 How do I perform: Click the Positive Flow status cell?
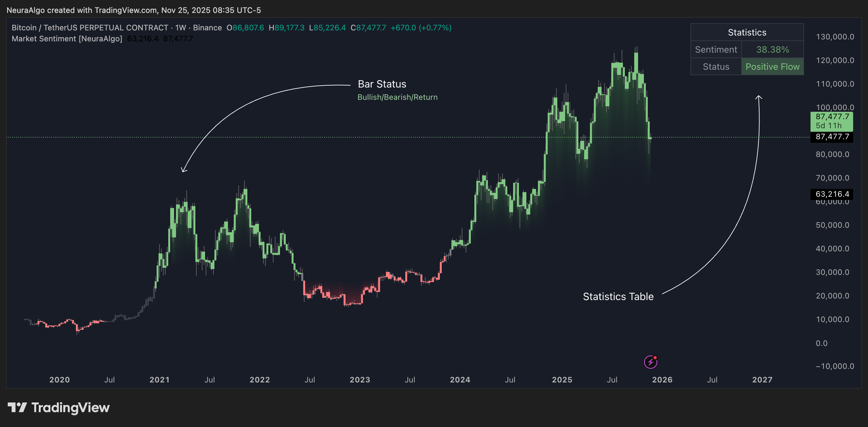[x=772, y=67]
